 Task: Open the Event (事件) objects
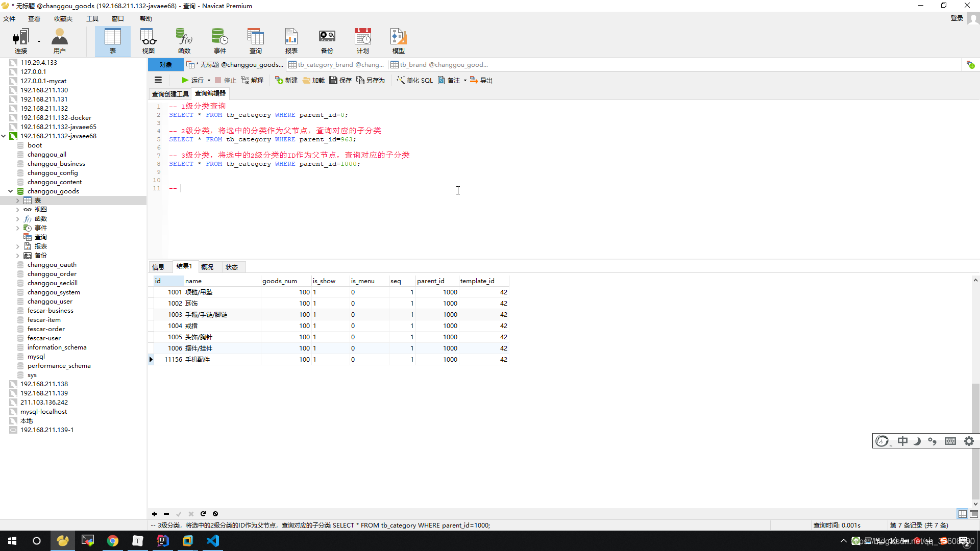click(x=220, y=41)
